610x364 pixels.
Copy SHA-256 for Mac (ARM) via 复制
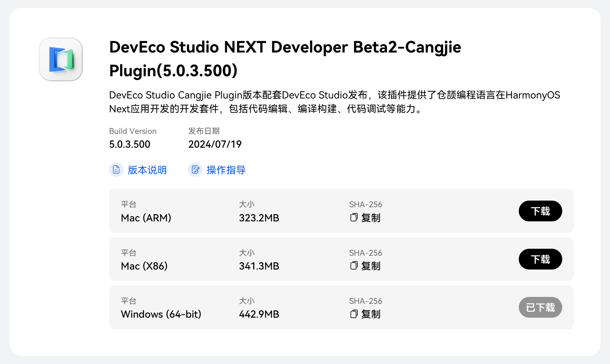tap(371, 218)
